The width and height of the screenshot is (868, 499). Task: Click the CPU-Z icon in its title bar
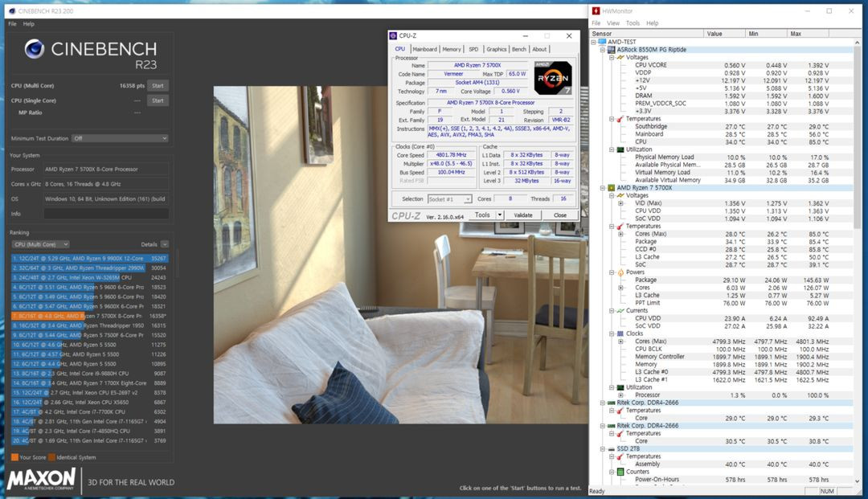392,35
